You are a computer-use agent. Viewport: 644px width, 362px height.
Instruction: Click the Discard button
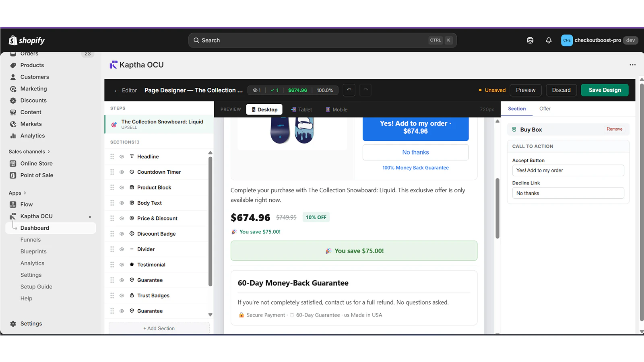coord(561,90)
